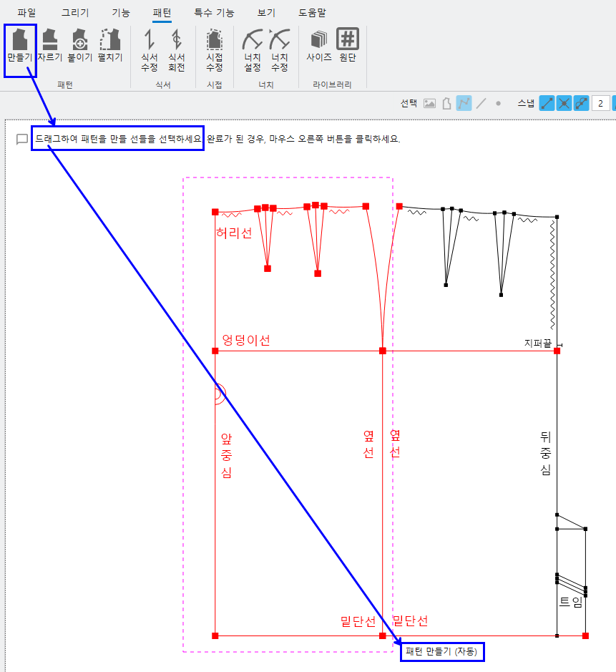Select the 붙이기 pattern join tool

click(x=80, y=46)
